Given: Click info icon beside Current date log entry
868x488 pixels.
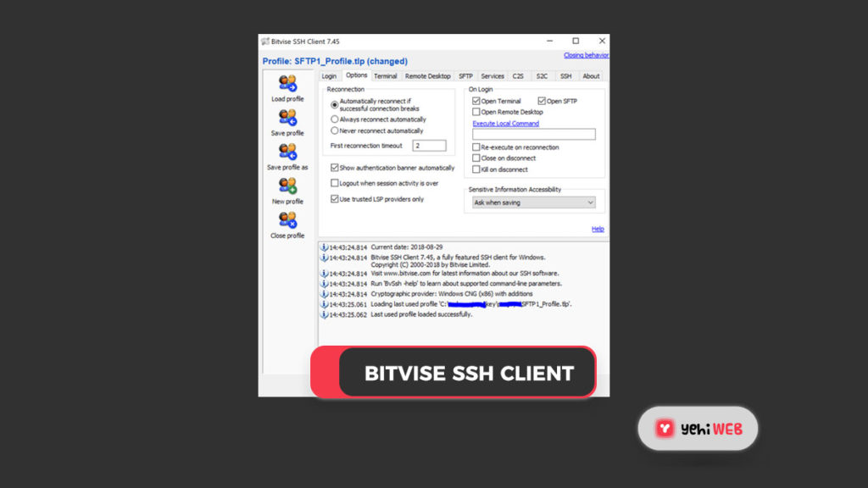Looking at the screenshot, I should [324, 247].
